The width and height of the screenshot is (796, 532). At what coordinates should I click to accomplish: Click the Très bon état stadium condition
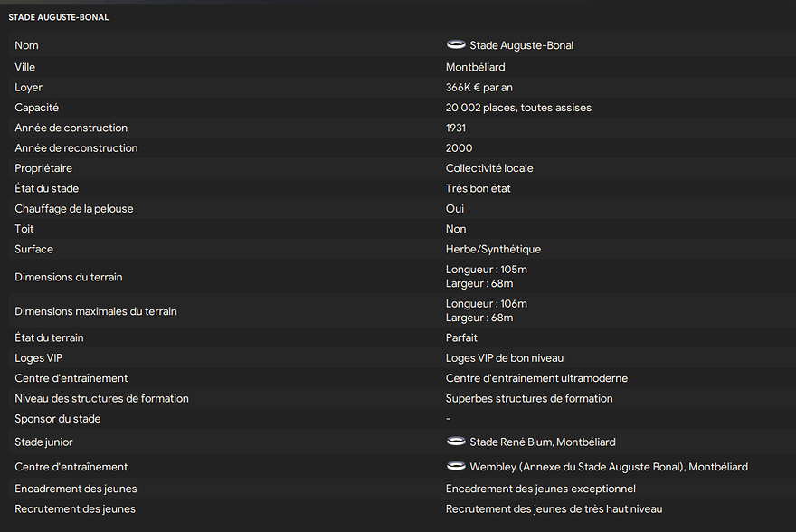(479, 189)
